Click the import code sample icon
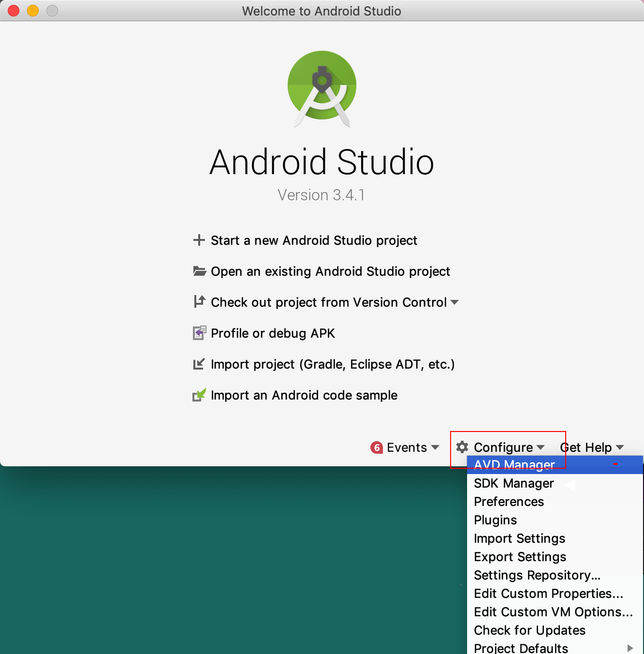The width and height of the screenshot is (644, 654). coord(199,395)
